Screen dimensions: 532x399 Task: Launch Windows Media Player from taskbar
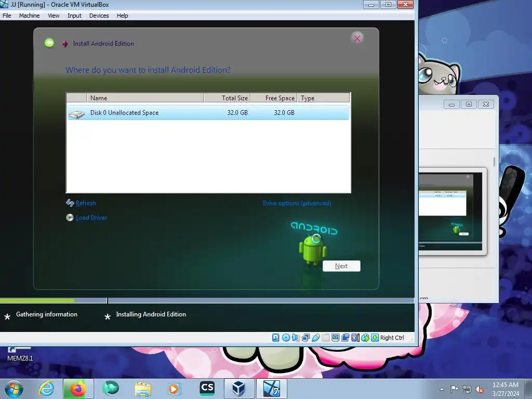pos(175,389)
